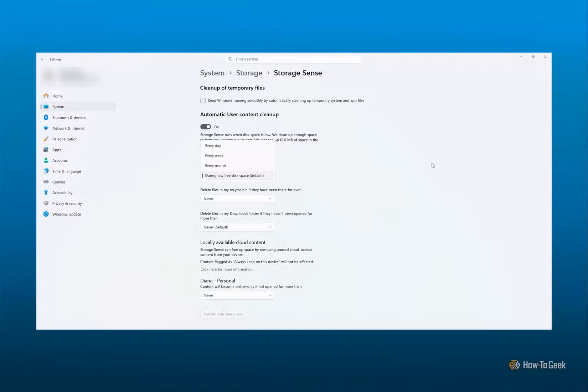Turn off Automatic User content cleanup toggle

206,127
